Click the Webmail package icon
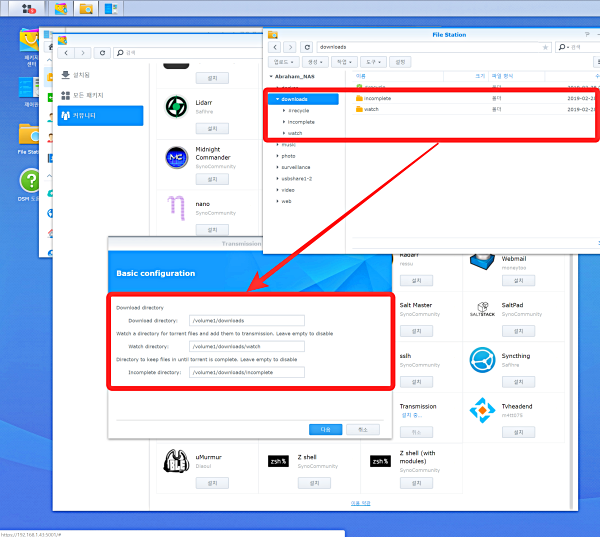The height and width of the screenshot is (537, 600). pyautogui.click(x=482, y=261)
